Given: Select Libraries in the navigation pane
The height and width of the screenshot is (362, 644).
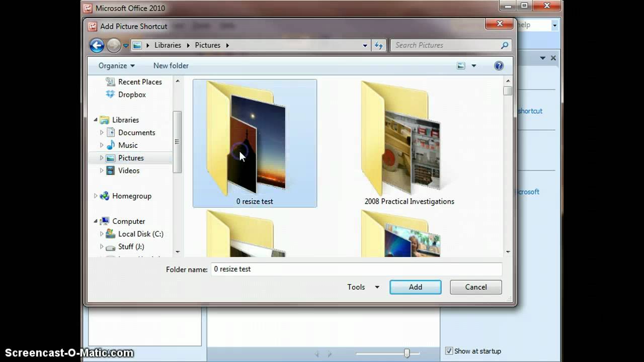Looking at the screenshot, I should coord(125,120).
